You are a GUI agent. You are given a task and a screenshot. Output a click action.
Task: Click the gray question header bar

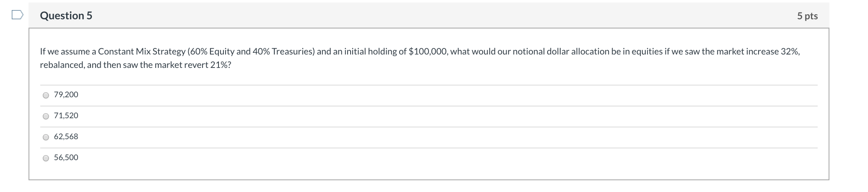point(419,16)
